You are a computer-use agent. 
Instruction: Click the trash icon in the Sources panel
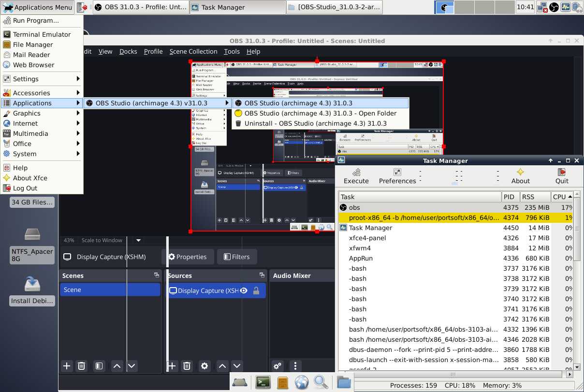click(187, 366)
